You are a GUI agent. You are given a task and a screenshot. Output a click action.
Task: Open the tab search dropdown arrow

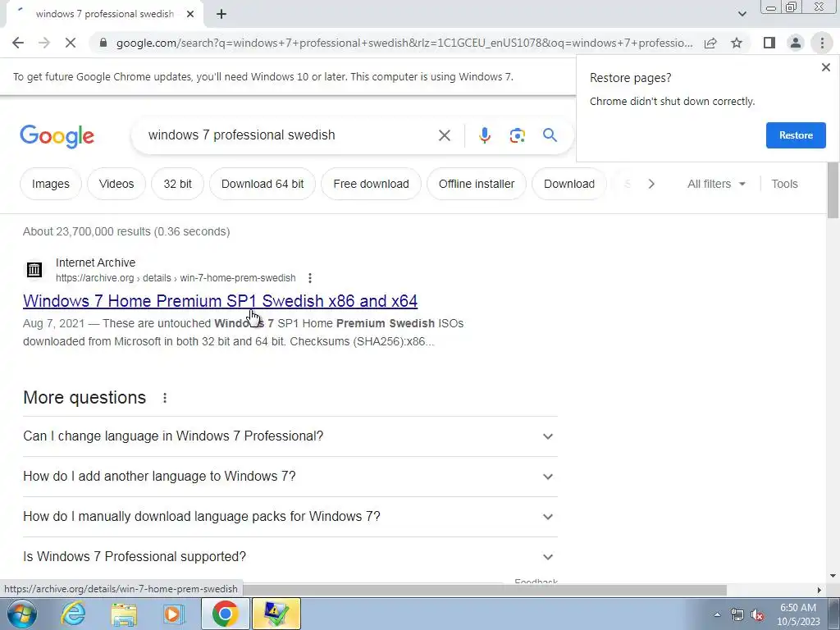tap(742, 14)
